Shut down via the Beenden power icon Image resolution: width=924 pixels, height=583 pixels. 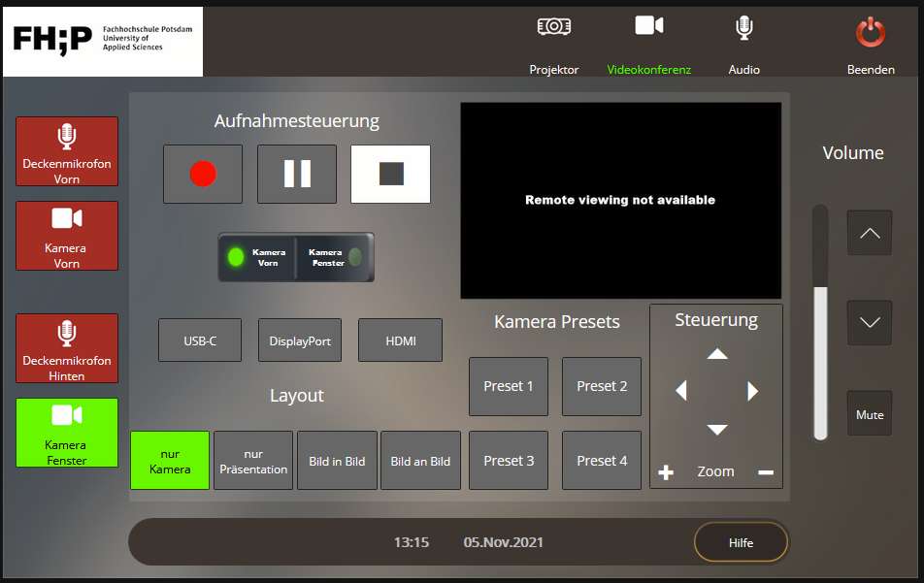click(871, 44)
